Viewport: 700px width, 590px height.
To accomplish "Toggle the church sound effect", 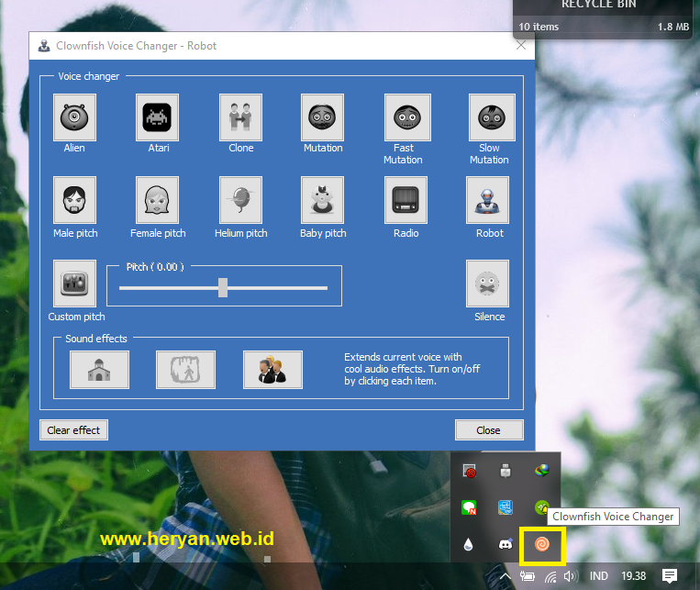I will pos(100,370).
